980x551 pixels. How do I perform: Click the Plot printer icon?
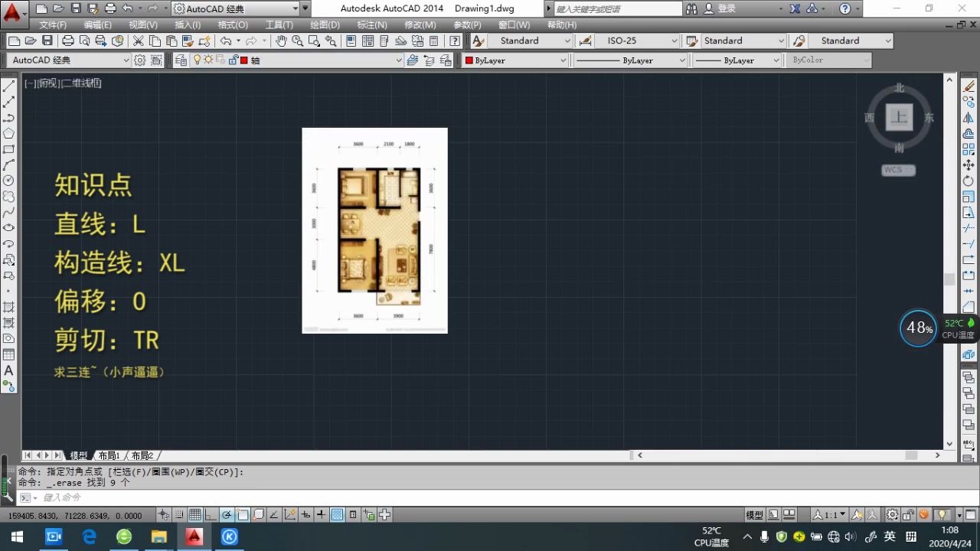coord(67,41)
